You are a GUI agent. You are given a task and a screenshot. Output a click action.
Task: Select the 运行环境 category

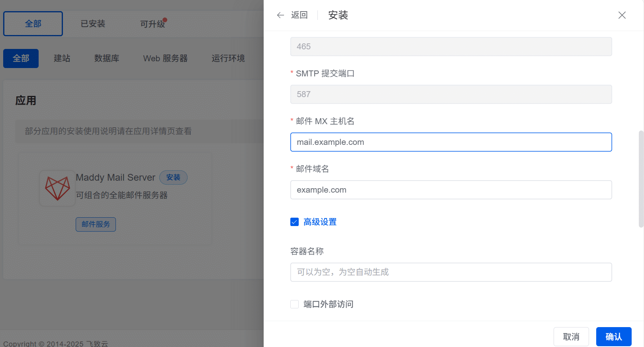(228, 58)
